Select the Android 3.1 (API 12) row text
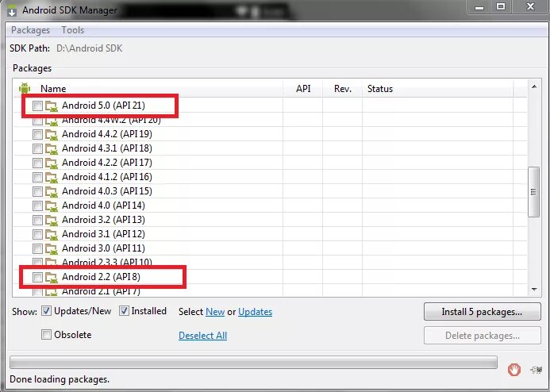 pyautogui.click(x=103, y=234)
